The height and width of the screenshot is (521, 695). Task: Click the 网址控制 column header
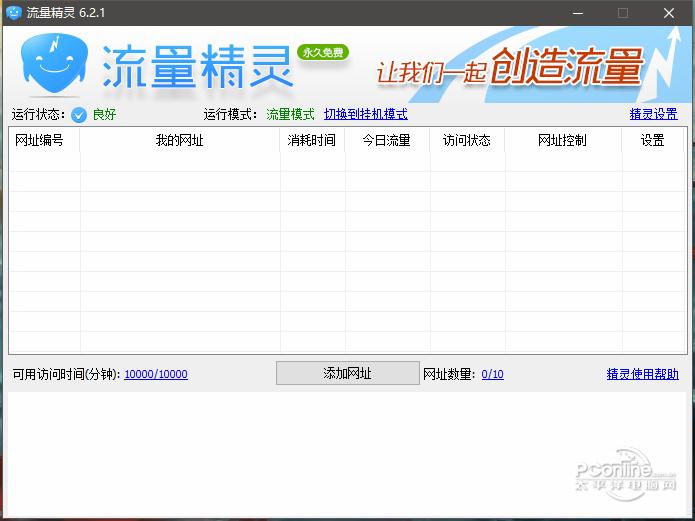click(x=563, y=140)
